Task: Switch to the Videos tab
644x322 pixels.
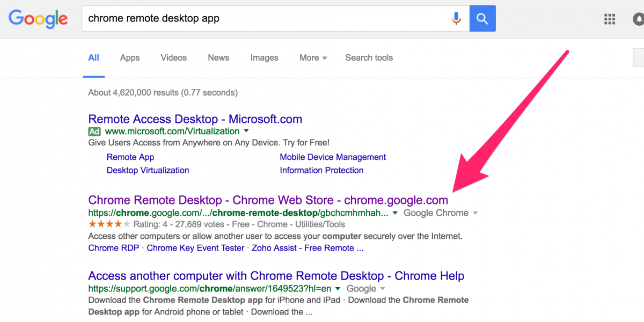Action: [x=174, y=58]
